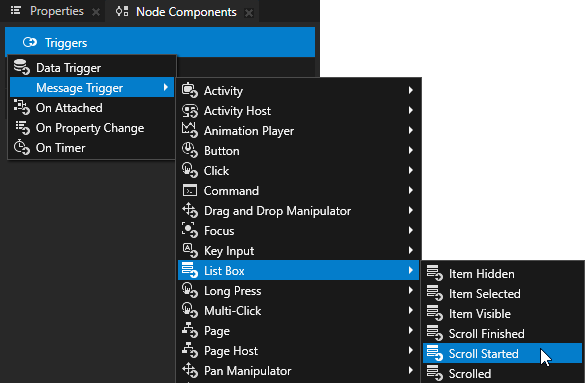The height and width of the screenshot is (383, 585).
Task: Expand the Button submenu arrow
Action: pyautogui.click(x=411, y=150)
